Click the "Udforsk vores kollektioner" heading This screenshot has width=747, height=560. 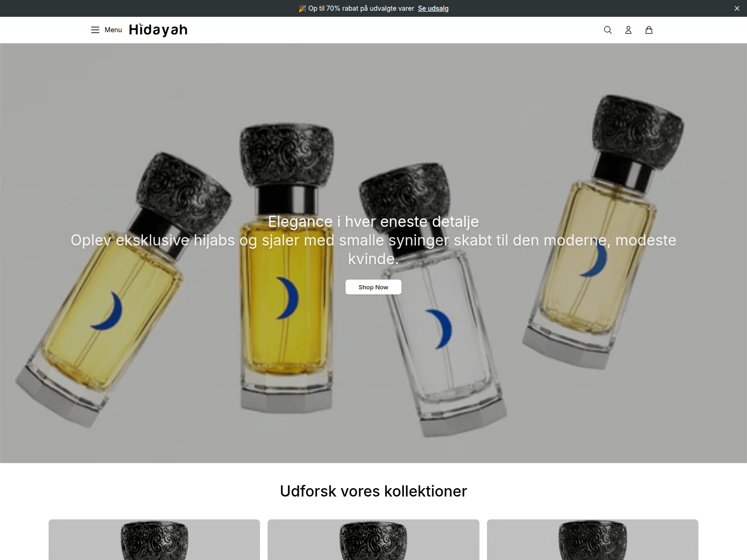(x=373, y=491)
